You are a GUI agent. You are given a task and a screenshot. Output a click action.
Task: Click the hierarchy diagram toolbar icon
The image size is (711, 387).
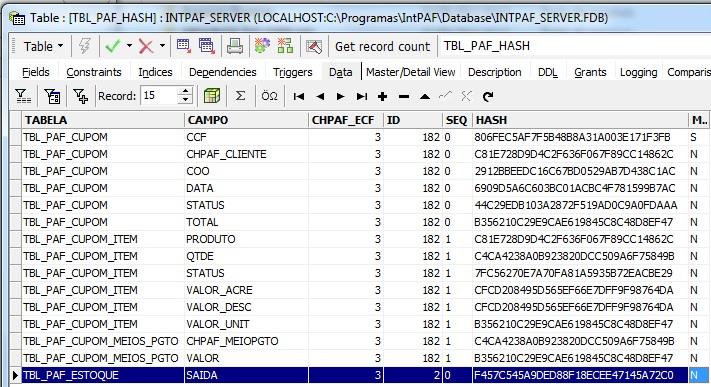tap(285, 46)
